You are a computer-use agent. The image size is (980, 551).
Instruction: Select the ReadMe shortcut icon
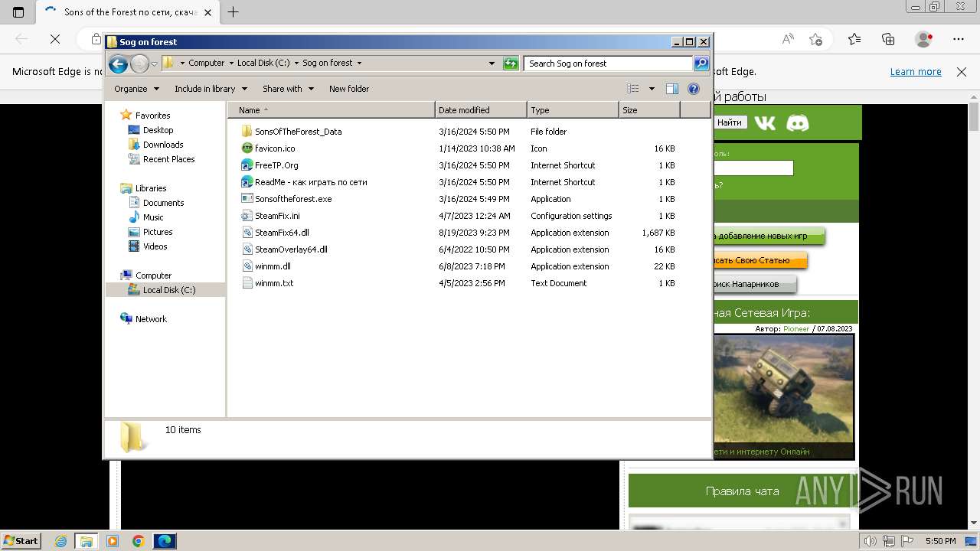[247, 182]
